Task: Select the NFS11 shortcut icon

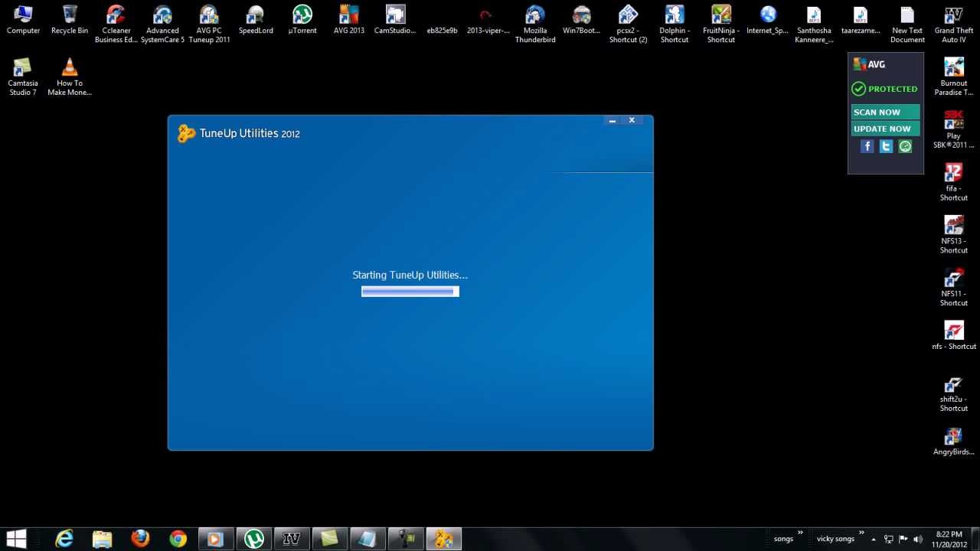Action: (x=954, y=287)
